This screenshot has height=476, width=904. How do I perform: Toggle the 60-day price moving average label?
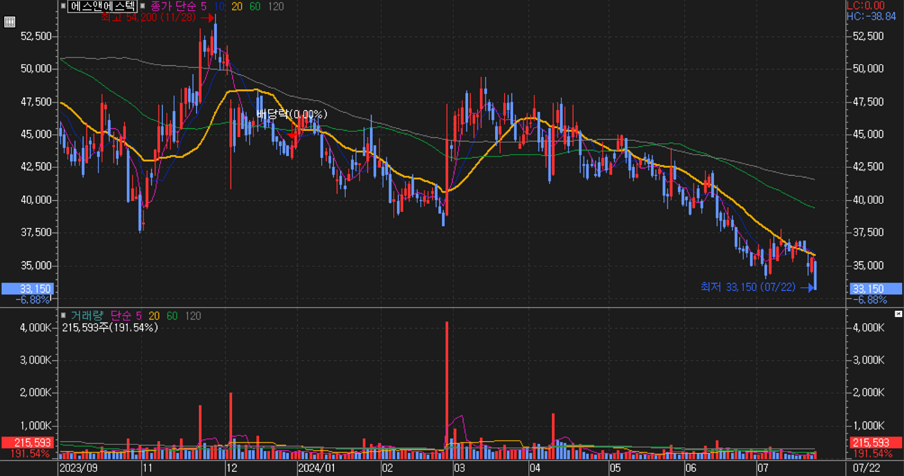pos(254,6)
